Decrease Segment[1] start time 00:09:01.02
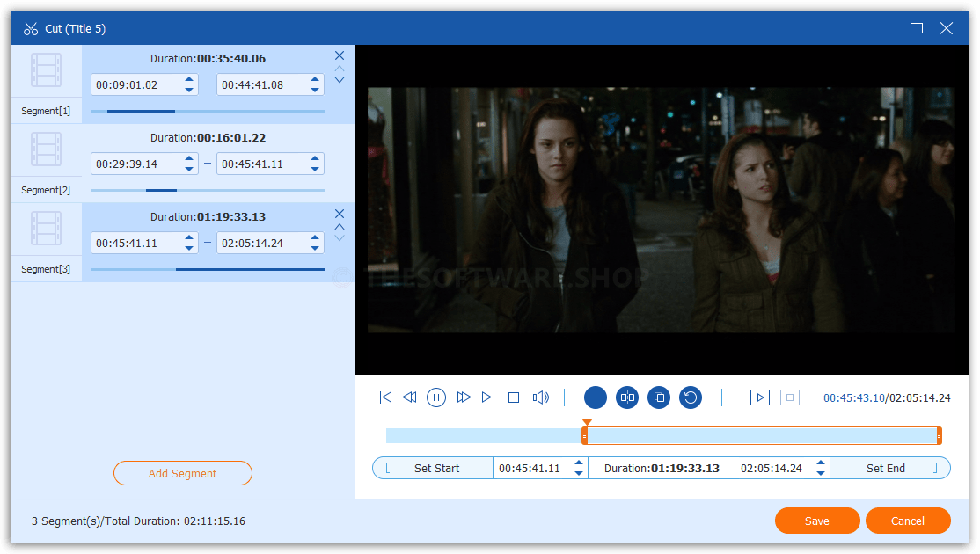The height and width of the screenshot is (554, 980). tap(189, 90)
